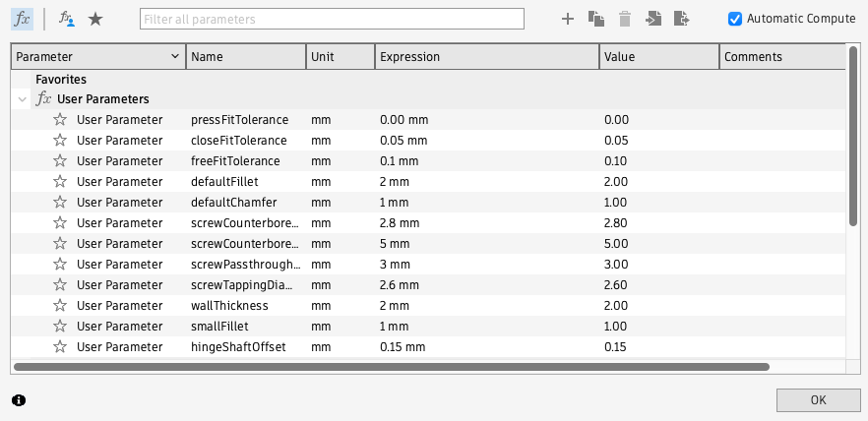Add a new parameter with plus icon
The width and height of the screenshot is (868, 421).
568,20
